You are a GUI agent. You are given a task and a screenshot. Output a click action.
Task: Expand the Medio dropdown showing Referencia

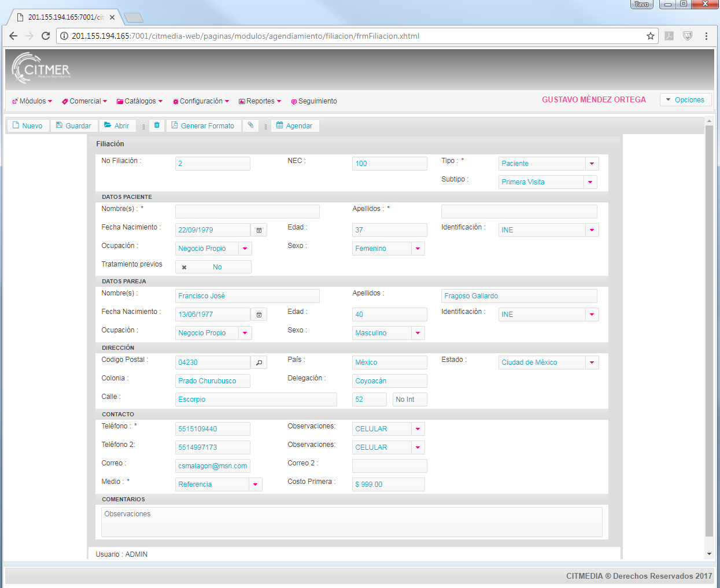(255, 485)
